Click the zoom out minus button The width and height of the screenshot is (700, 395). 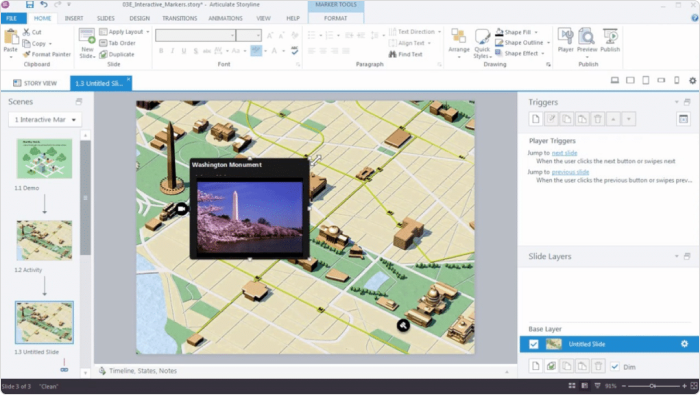[624, 386]
